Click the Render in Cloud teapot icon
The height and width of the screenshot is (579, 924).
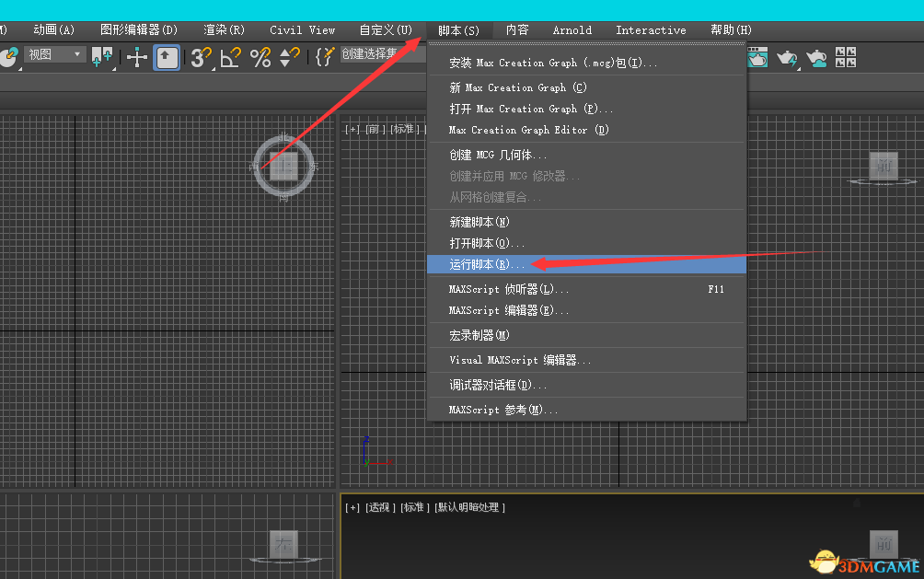pyautogui.click(x=816, y=58)
